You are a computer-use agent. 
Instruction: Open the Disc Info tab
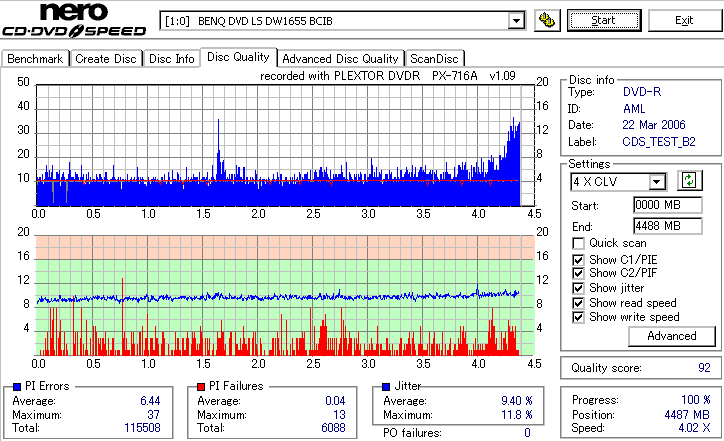pyautogui.click(x=172, y=59)
